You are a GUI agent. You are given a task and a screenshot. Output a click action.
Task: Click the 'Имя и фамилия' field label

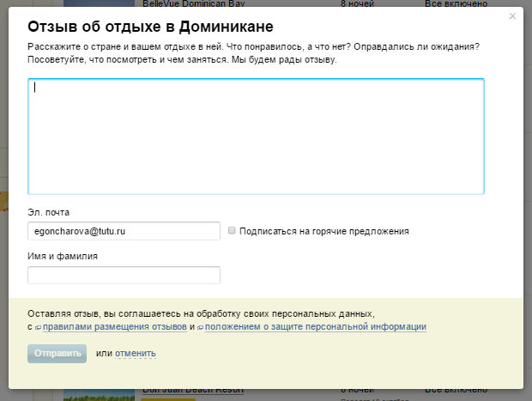pos(63,256)
